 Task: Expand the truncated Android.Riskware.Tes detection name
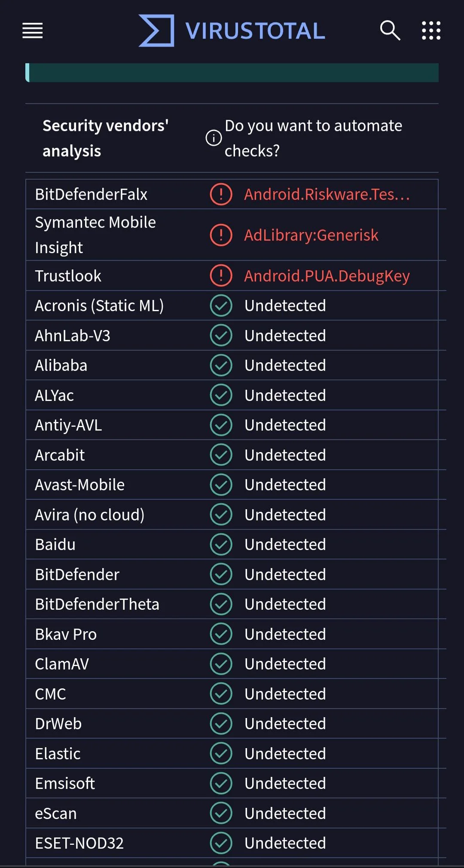point(327,194)
